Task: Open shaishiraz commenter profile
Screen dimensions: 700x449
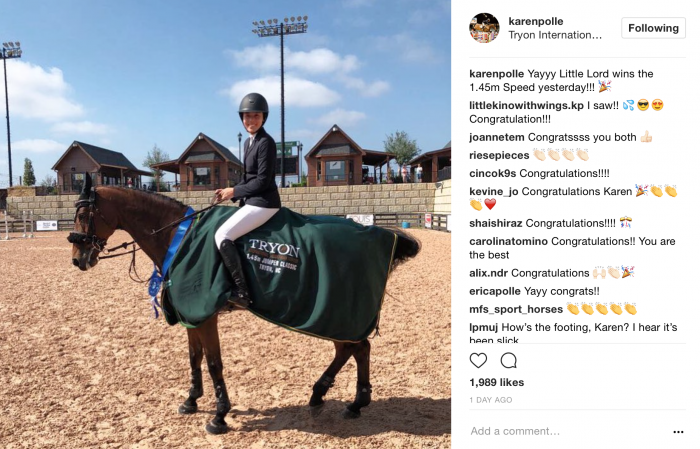Action: [496, 223]
